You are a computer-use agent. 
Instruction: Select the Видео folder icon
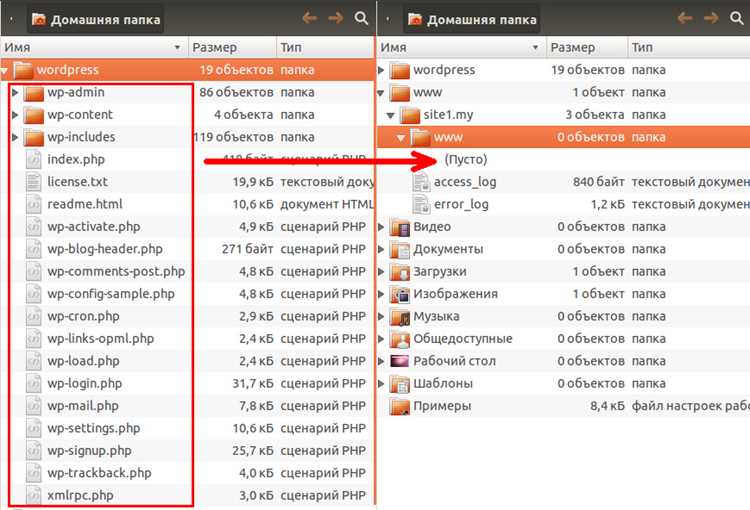click(x=400, y=227)
